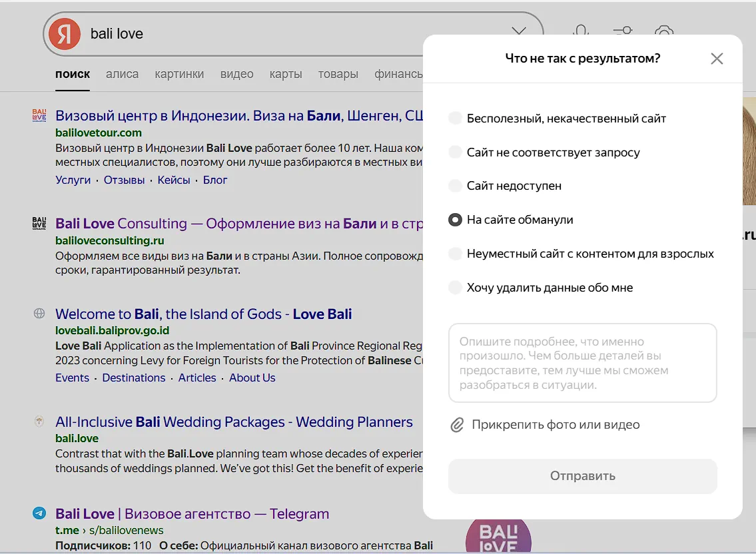756x554 pixels.
Task: Click the camera image search icon
Action: coord(664,31)
